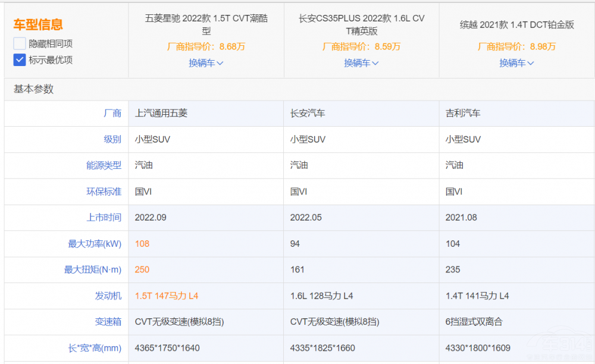Open 换辆车 dropdown under 长安CS35PLUS
Screen dimensions: 595x364
361,63
